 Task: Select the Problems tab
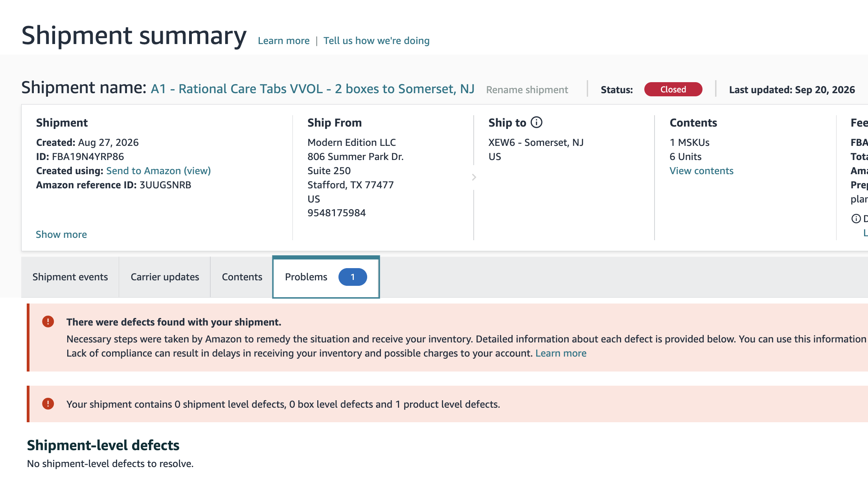pyautogui.click(x=326, y=277)
